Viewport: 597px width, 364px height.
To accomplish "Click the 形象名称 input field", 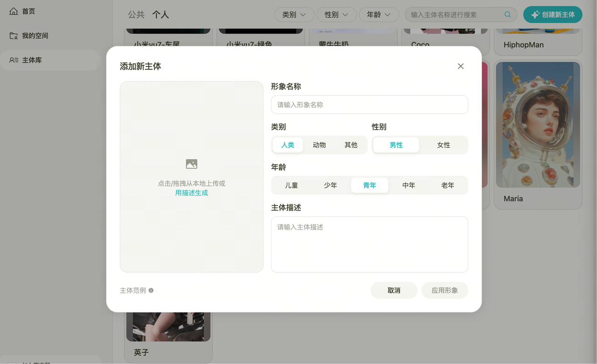I will pyautogui.click(x=369, y=105).
